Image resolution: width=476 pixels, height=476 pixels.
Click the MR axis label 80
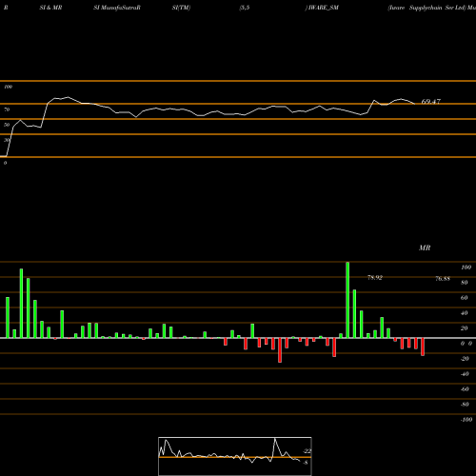[465, 283]
